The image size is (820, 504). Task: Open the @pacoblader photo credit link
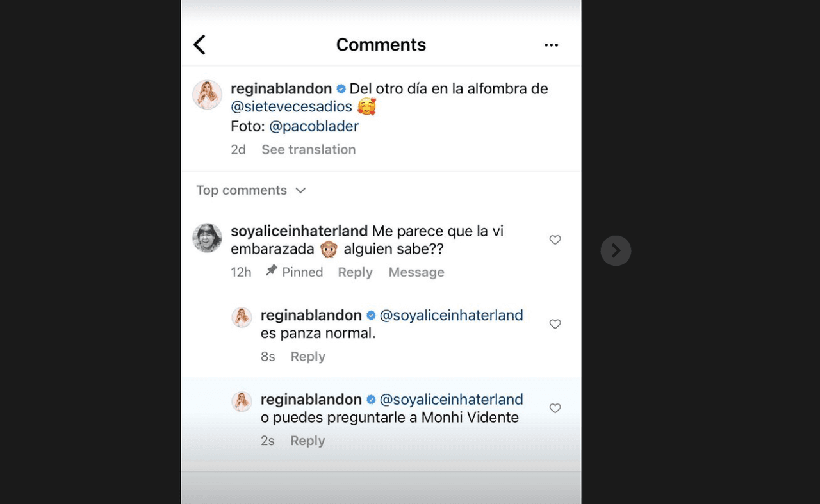click(314, 126)
